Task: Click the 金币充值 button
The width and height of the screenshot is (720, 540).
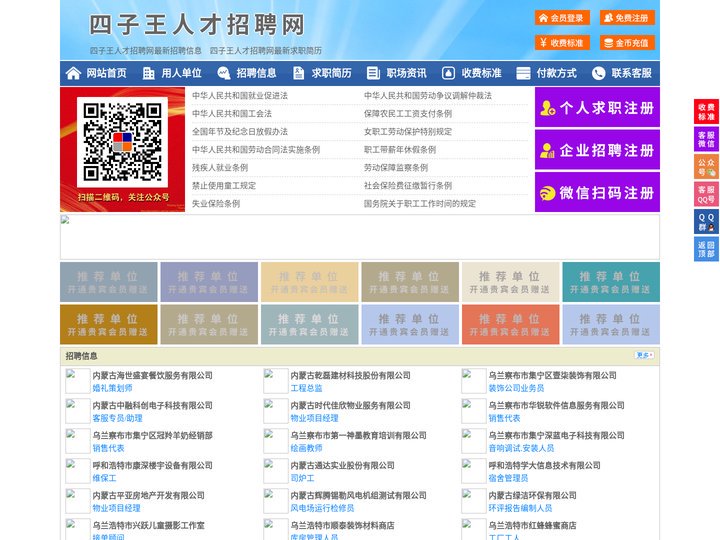Action: [627, 43]
